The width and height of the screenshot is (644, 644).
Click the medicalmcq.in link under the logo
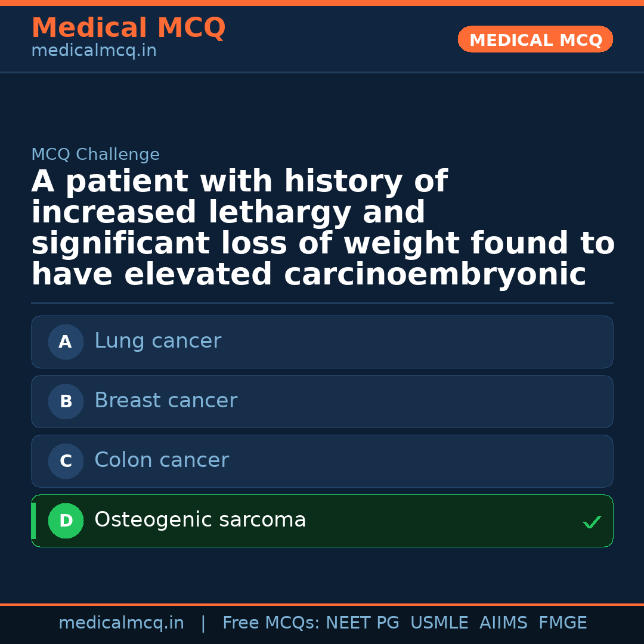pos(94,50)
